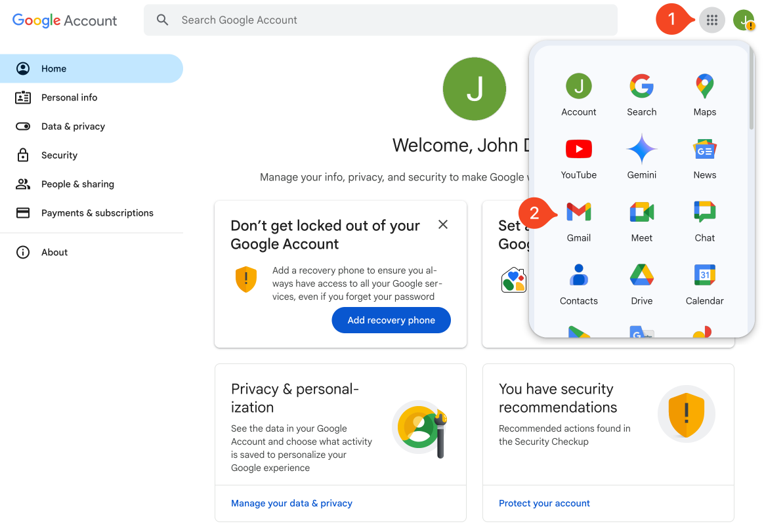The height and width of the screenshot is (532, 764).
Task: Open Google Drive app
Action: pyautogui.click(x=641, y=276)
